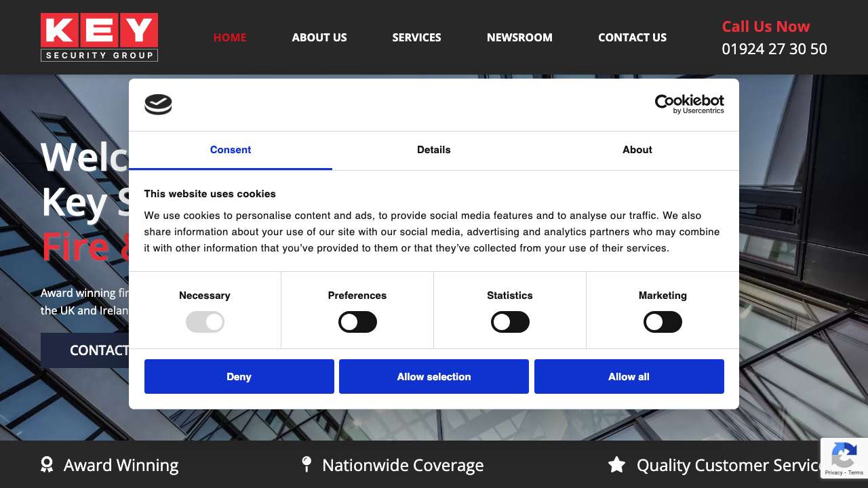The image size is (868, 488).
Task: Click the Key Security Group logo
Action: [x=99, y=37]
